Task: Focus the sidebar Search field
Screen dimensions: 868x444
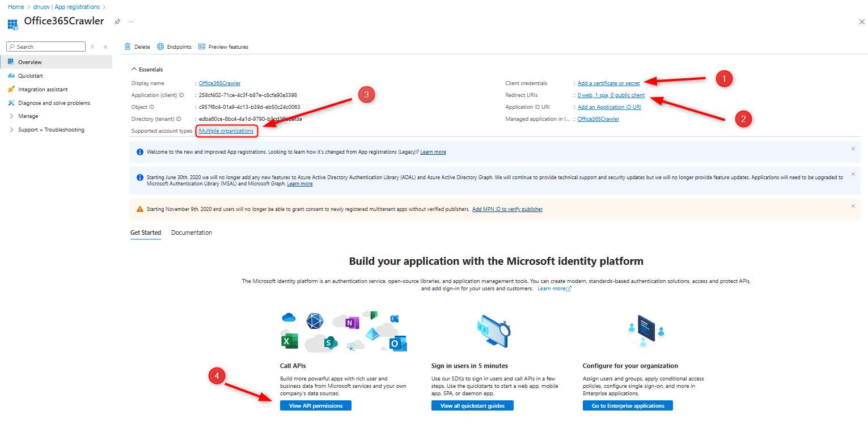Action: coord(48,46)
